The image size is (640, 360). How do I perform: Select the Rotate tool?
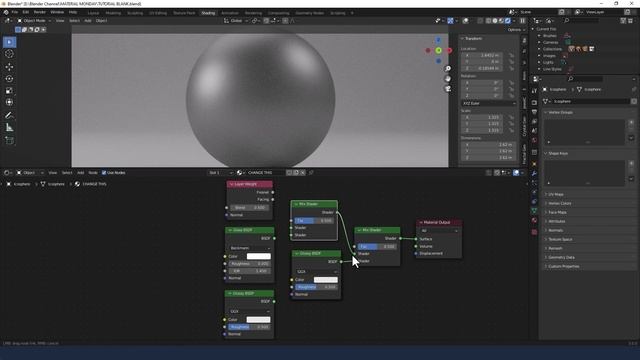(x=9, y=79)
